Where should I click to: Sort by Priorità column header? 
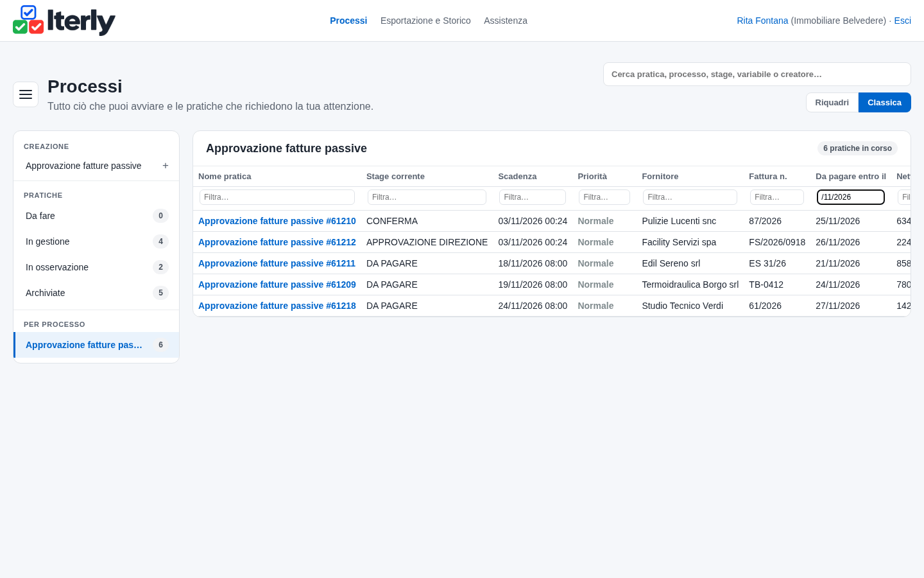[592, 177]
